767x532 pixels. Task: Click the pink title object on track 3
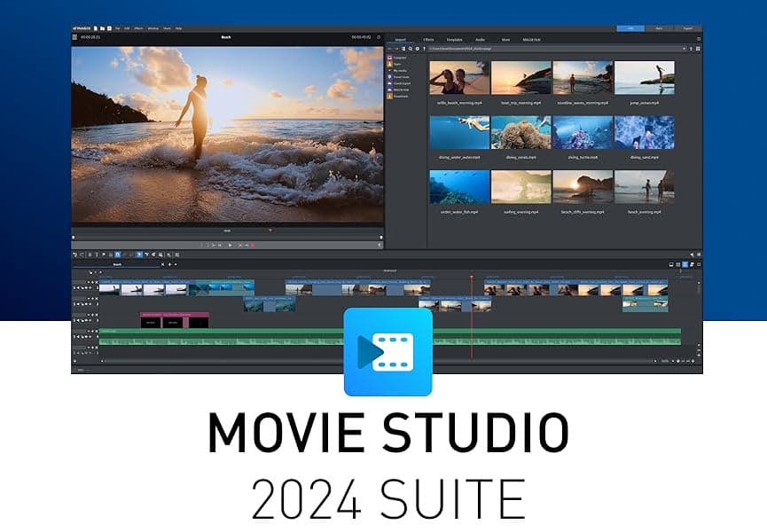click(x=175, y=320)
